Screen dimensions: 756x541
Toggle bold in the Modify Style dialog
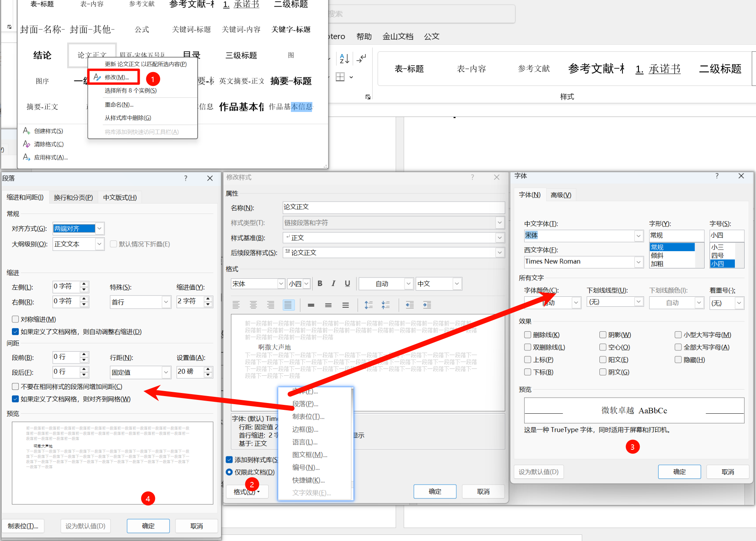click(x=320, y=283)
